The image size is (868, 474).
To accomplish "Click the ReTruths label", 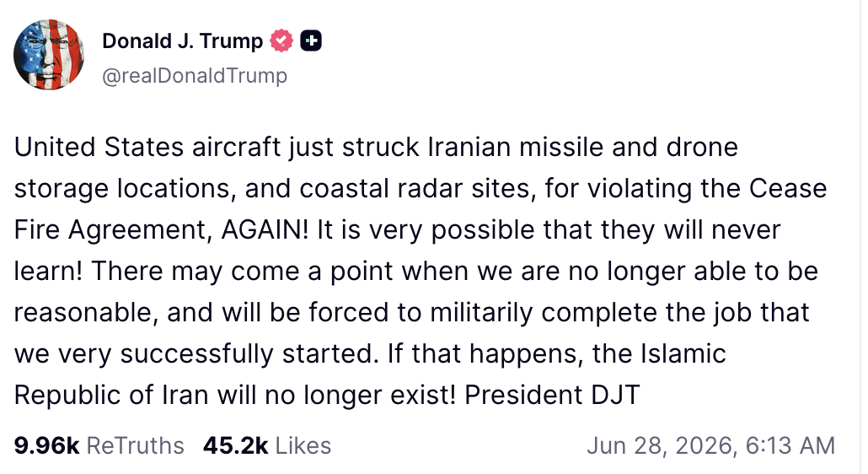I will tap(135, 446).
